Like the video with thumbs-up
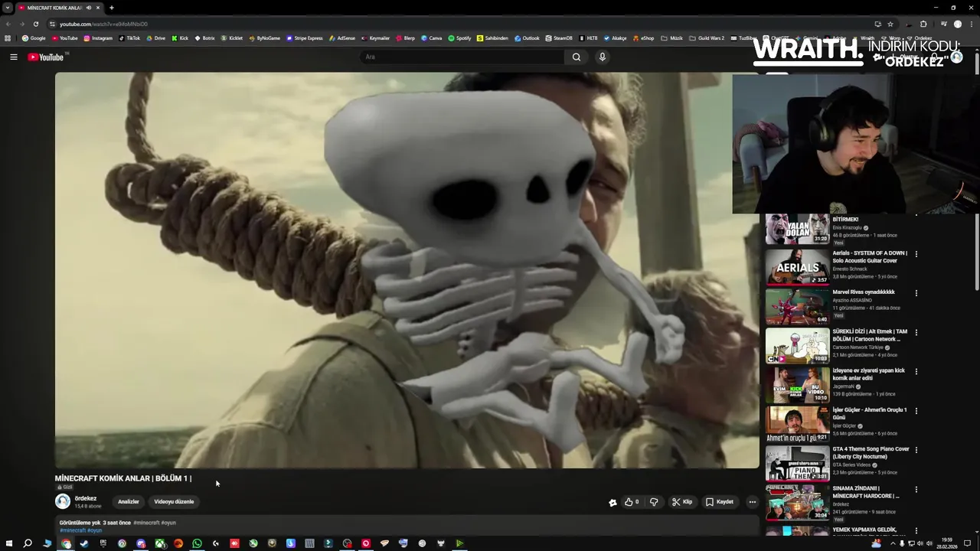 click(632, 502)
